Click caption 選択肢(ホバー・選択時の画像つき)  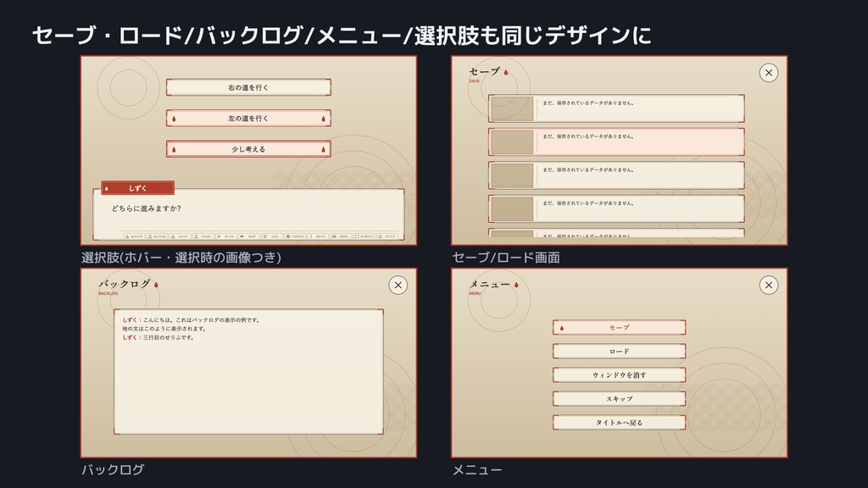click(x=181, y=258)
